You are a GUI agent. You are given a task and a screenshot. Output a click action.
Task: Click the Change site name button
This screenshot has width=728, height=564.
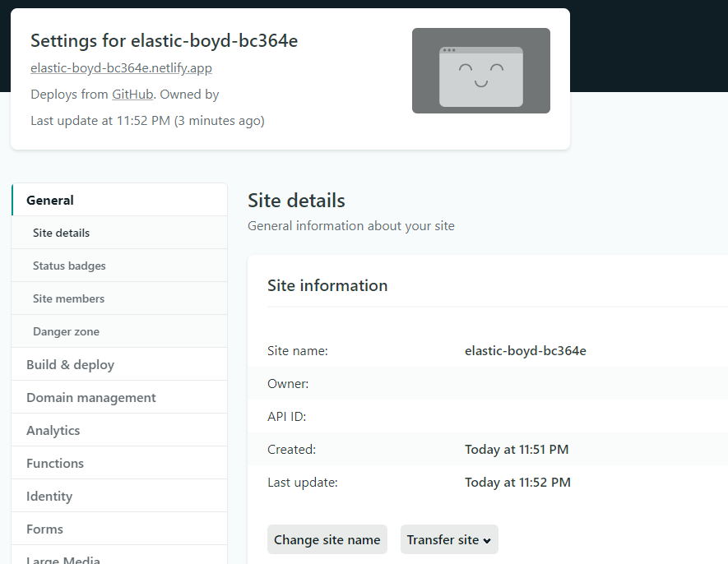(x=327, y=539)
